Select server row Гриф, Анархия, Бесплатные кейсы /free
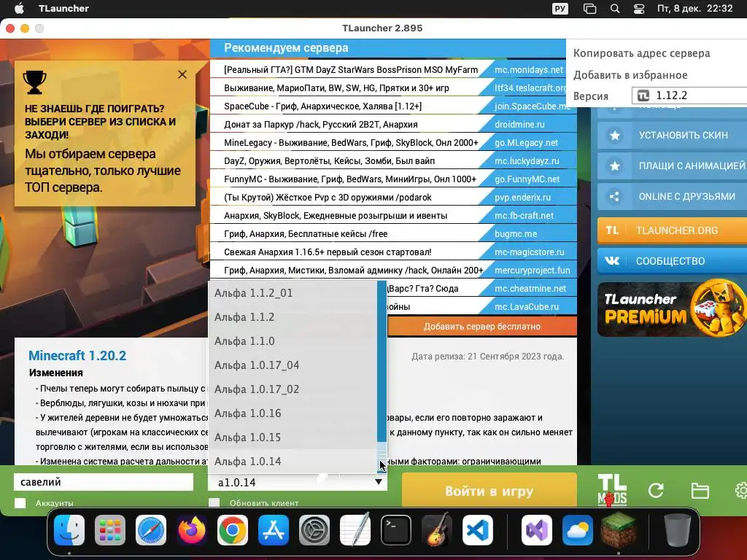Viewport: 747px width, 560px height. 393,234
